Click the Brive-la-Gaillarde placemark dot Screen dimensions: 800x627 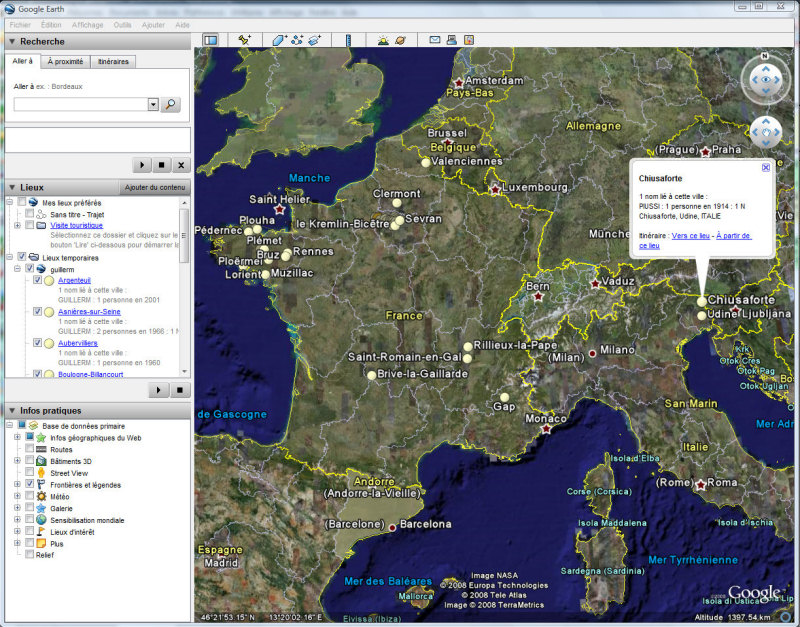click(371, 375)
